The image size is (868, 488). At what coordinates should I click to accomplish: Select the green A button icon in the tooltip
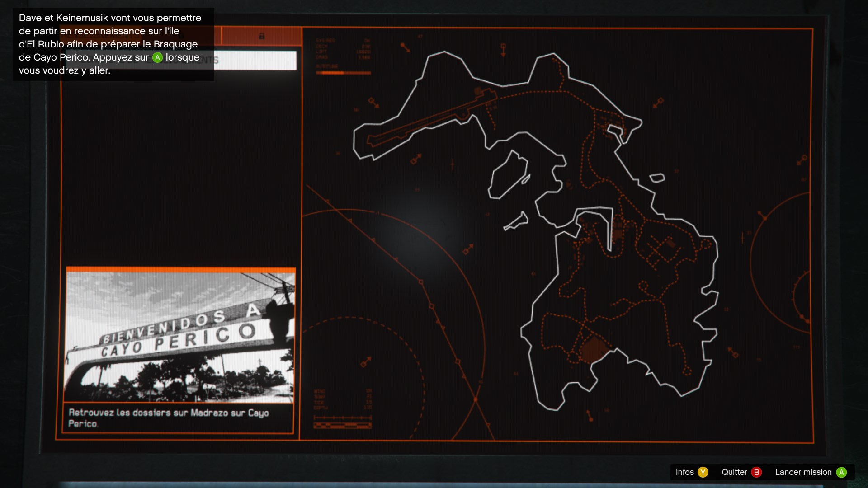click(x=158, y=57)
